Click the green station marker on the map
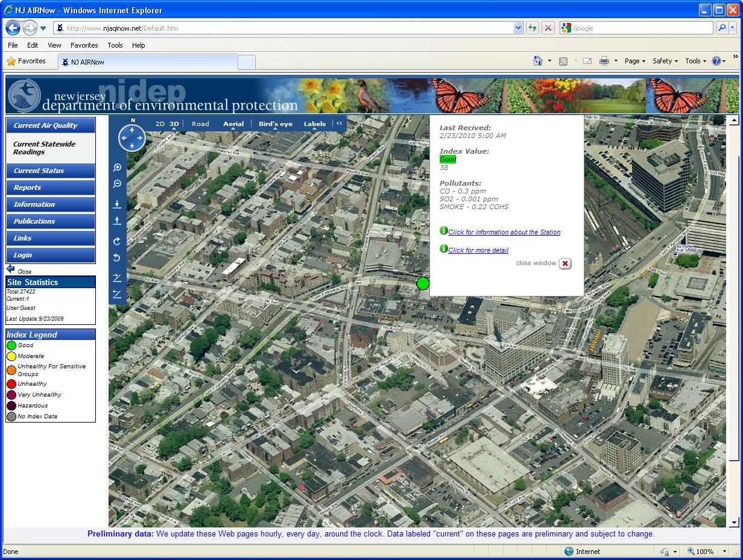Image resolution: width=743 pixels, height=560 pixels. [423, 283]
